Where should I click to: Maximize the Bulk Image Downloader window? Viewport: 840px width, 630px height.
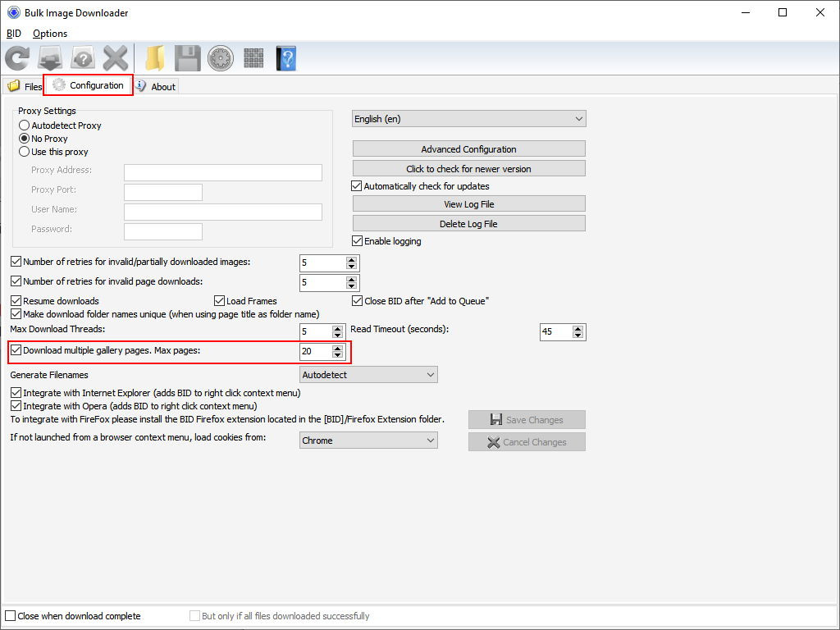783,12
